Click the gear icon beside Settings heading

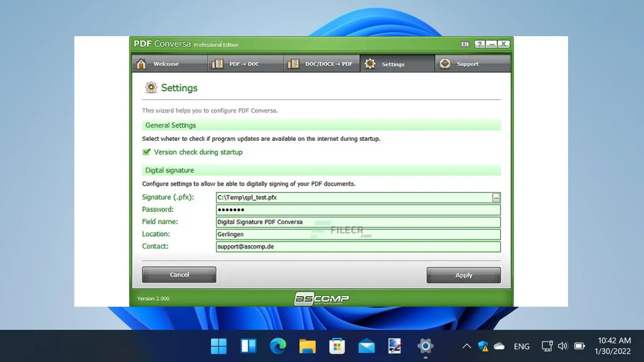click(151, 87)
